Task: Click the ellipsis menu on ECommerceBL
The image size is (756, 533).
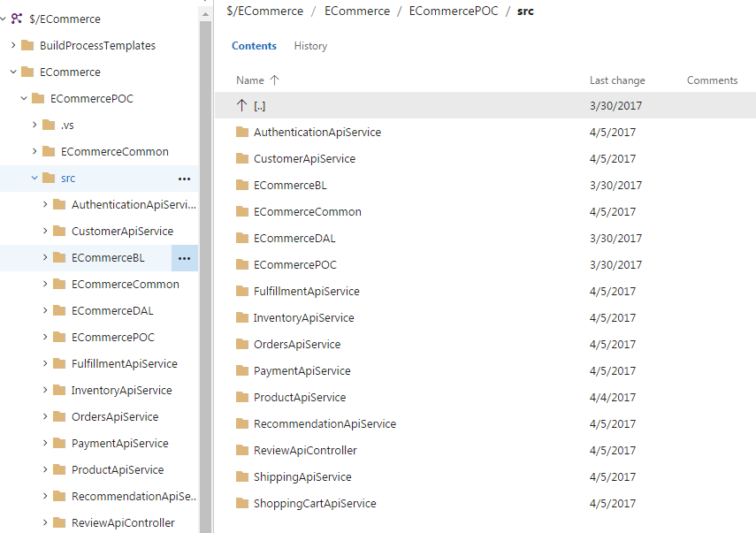Action: pos(184,257)
